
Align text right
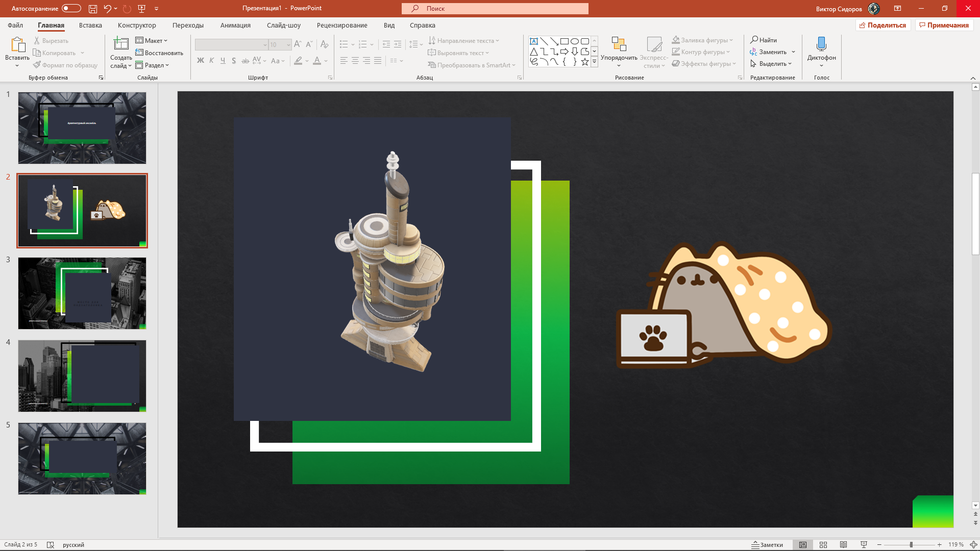coord(366,61)
